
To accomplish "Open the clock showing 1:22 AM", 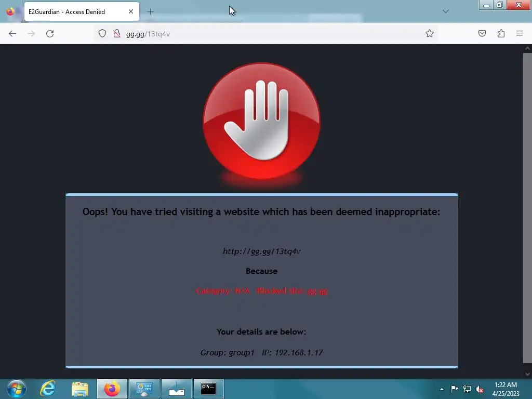I will (x=506, y=389).
